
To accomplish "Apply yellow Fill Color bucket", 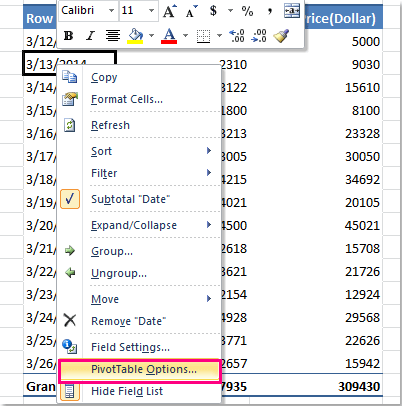I will 135,36.
